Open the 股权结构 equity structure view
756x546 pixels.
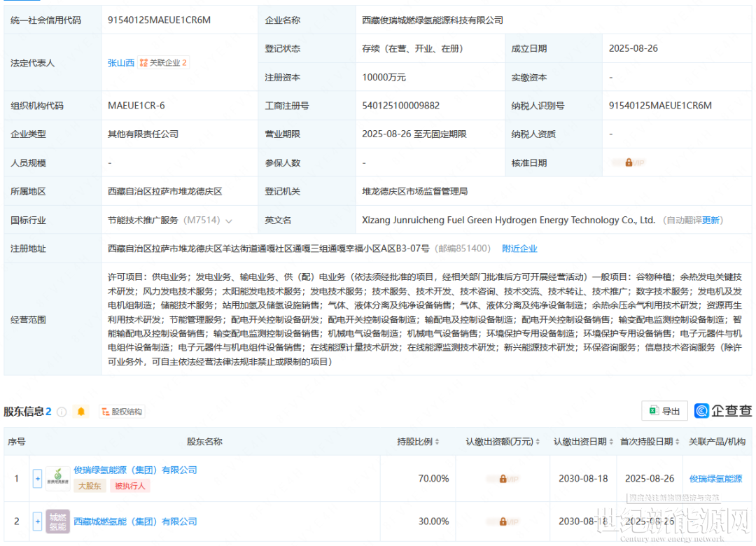[122, 412]
